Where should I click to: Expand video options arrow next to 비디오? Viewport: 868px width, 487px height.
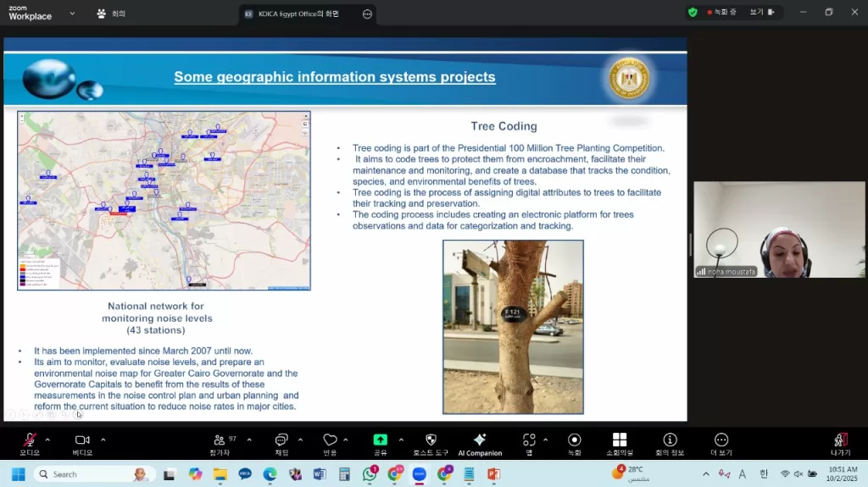103,440
